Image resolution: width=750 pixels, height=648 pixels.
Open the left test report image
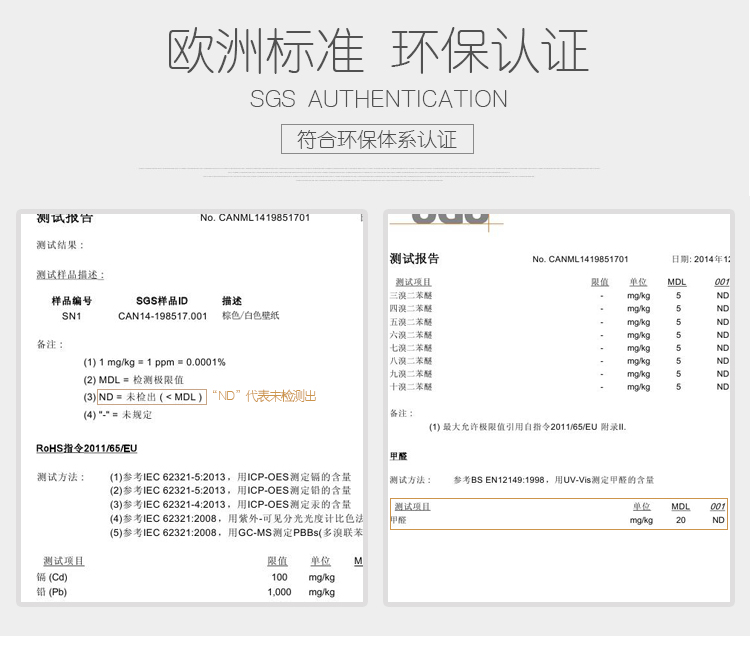coord(192,408)
